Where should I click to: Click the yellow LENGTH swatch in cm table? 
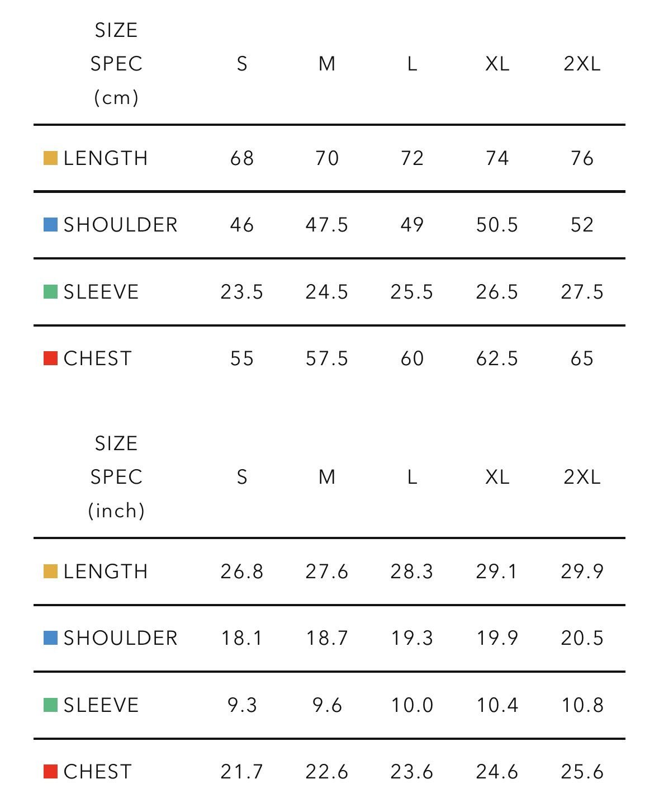[50, 158]
